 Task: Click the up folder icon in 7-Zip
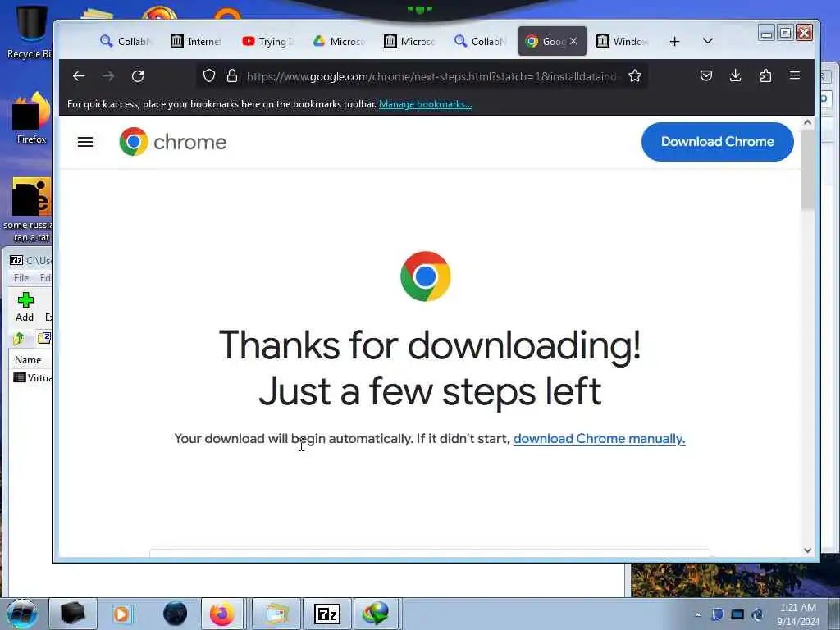click(20, 338)
